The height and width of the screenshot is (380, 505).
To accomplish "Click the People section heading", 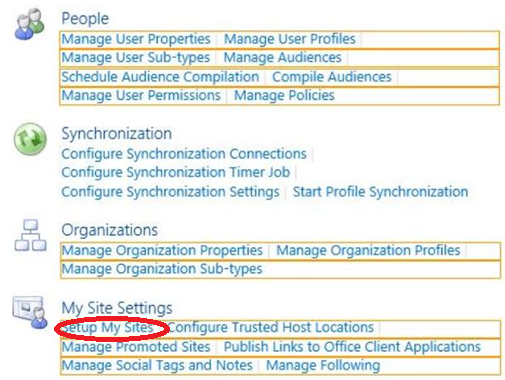I will point(85,19).
